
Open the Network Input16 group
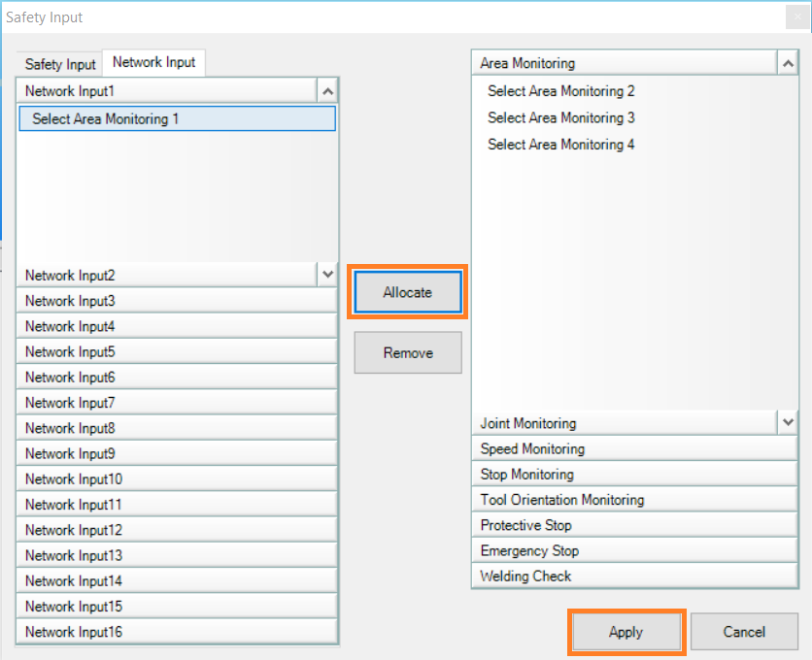(177, 632)
